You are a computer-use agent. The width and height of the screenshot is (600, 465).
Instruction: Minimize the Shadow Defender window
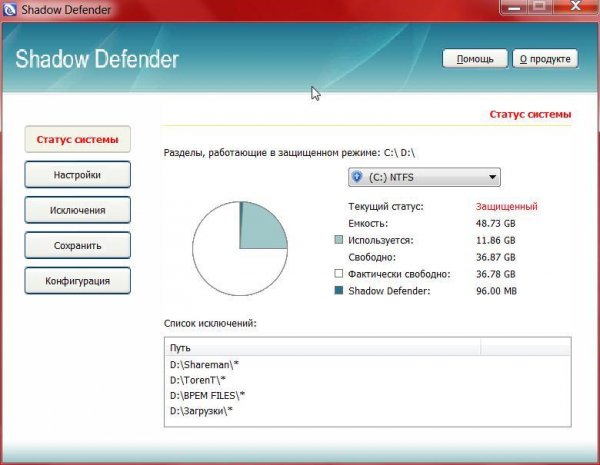point(515,7)
